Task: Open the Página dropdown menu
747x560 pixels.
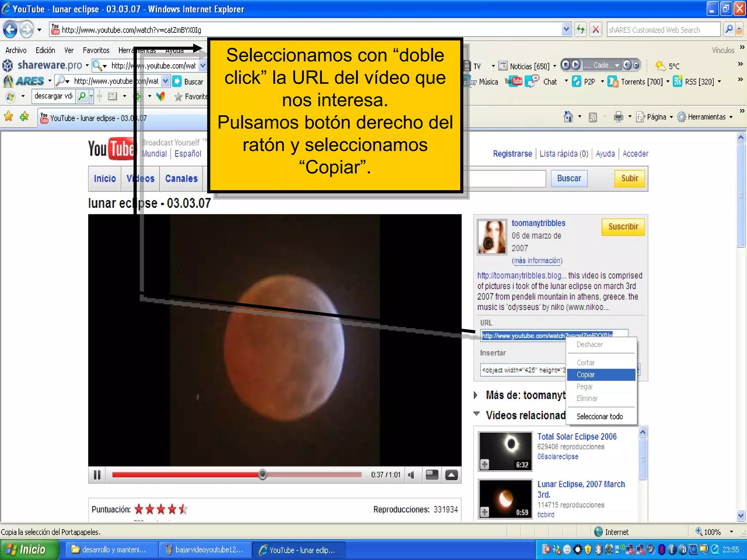Action: click(x=655, y=117)
